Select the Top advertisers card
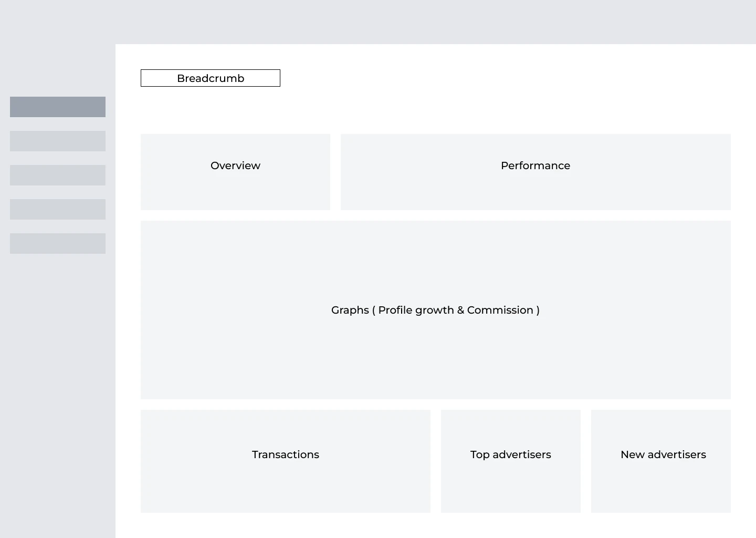 click(511, 461)
